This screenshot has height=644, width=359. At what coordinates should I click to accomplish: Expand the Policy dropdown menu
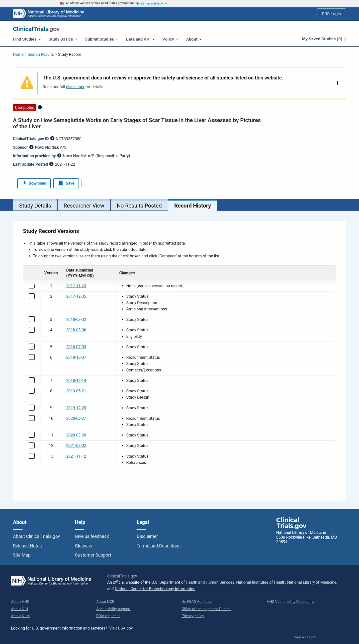(x=170, y=39)
